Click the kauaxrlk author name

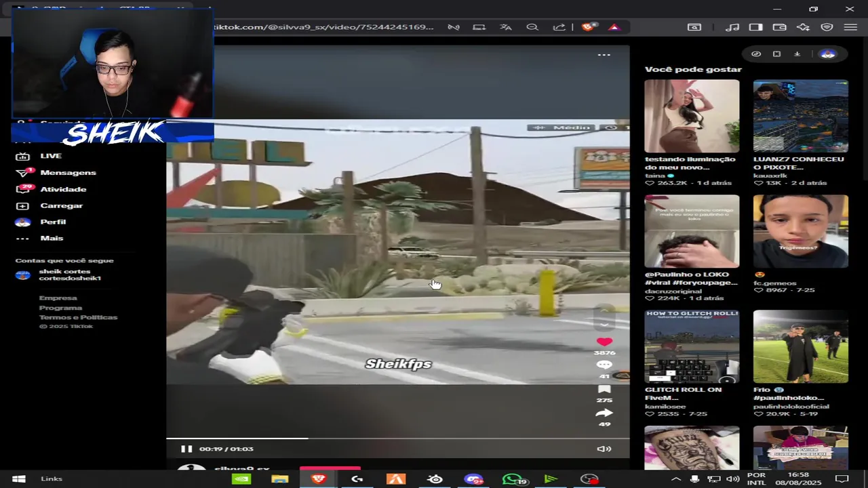pos(770,176)
